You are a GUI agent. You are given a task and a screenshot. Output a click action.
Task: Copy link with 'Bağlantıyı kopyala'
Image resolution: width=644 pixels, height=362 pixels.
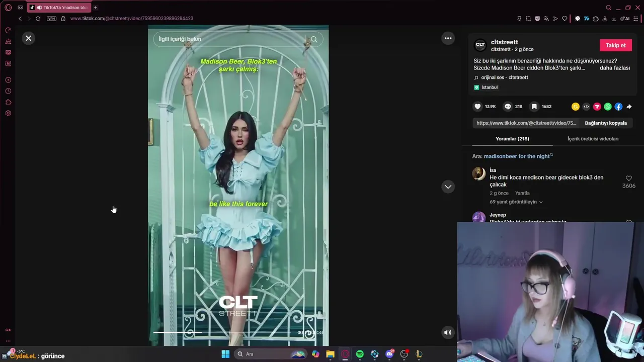[606, 123]
